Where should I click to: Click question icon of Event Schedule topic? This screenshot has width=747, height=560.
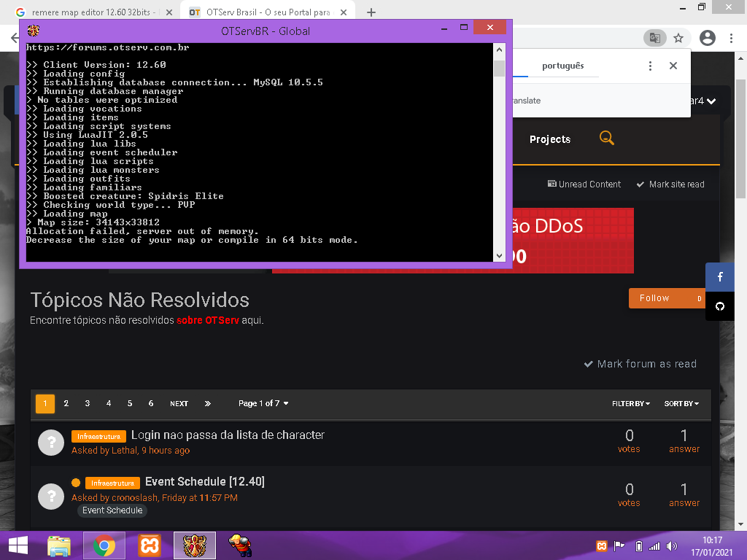51,496
